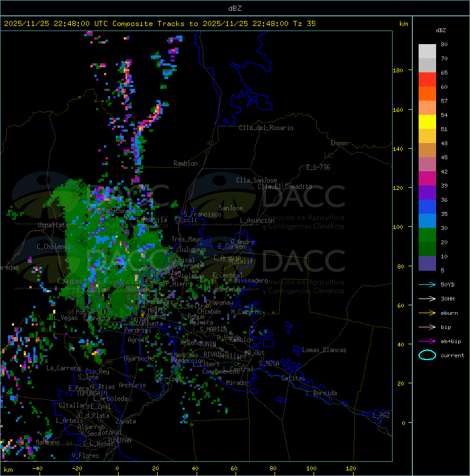This screenshot has width=470, height=476.
Task: Pick the dark orange swatch between 60 and 57
Action: coord(427,94)
